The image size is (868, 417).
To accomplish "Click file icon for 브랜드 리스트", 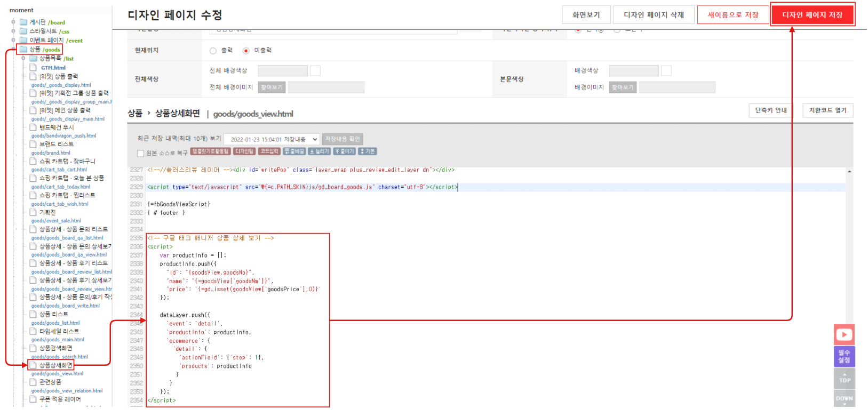I will (x=33, y=144).
